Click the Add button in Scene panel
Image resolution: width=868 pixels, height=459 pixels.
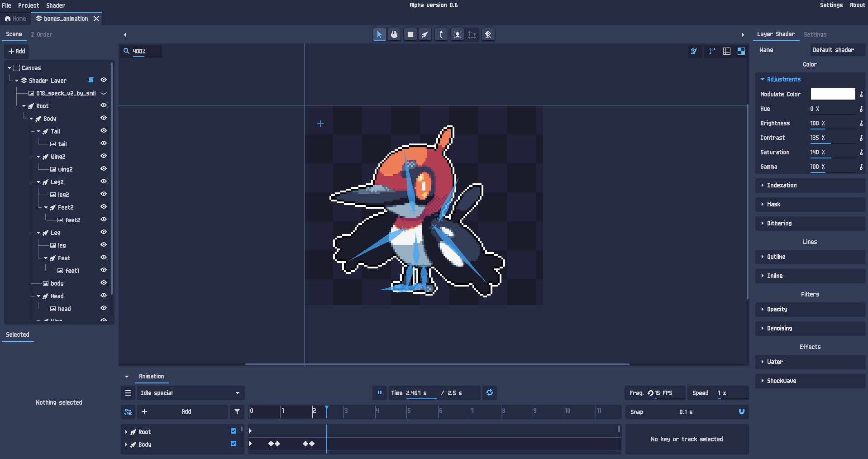tap(17, 51)
